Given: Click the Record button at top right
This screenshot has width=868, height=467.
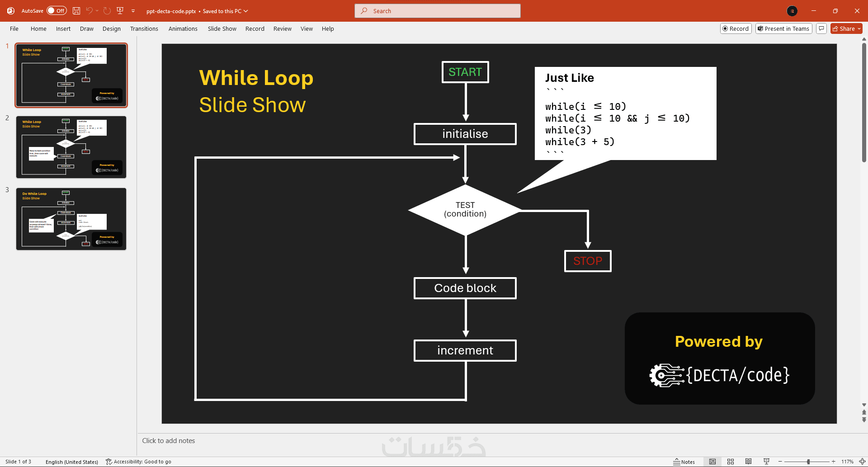Looking at the screenshot, I should coord(736,28).
